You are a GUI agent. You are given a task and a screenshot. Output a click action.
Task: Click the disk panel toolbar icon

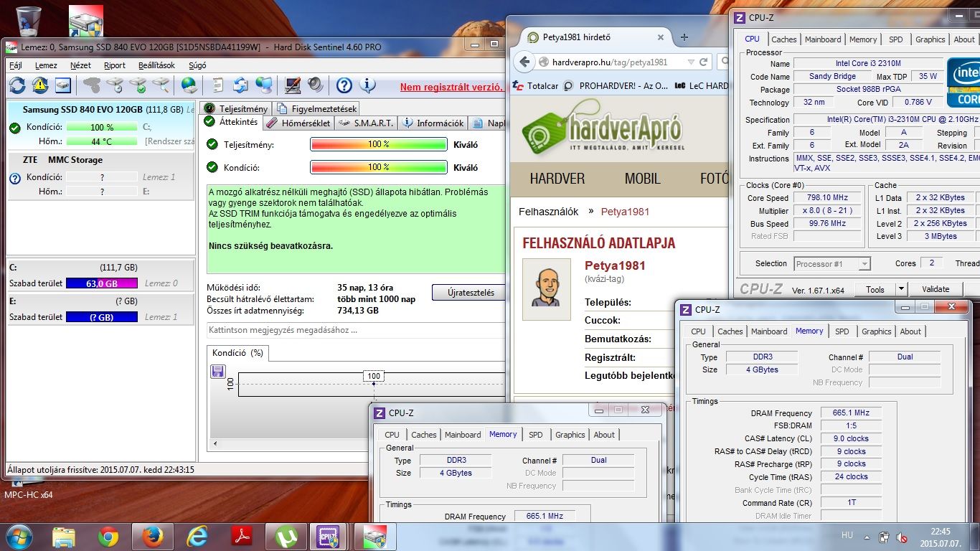(63, 86)
